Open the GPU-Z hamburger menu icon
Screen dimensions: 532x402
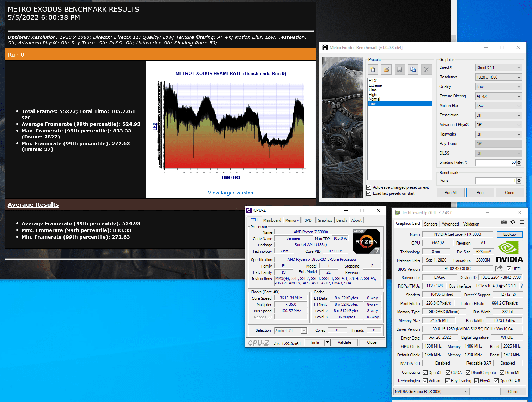tap(522, 222)
